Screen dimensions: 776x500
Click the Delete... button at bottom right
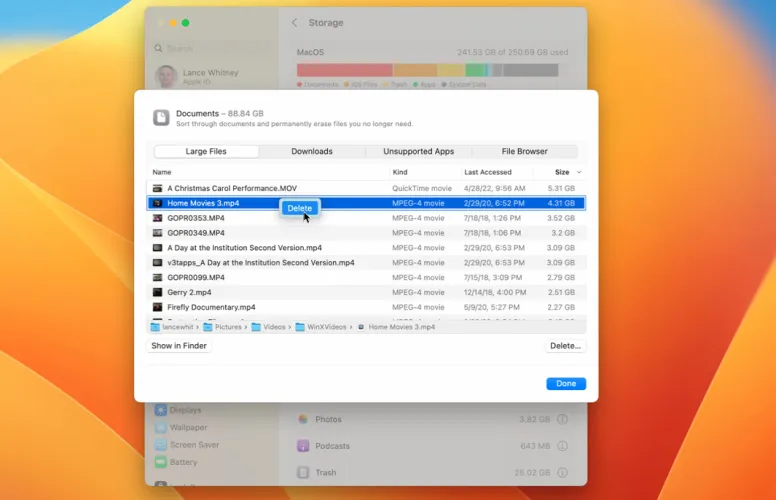point(565,346)
